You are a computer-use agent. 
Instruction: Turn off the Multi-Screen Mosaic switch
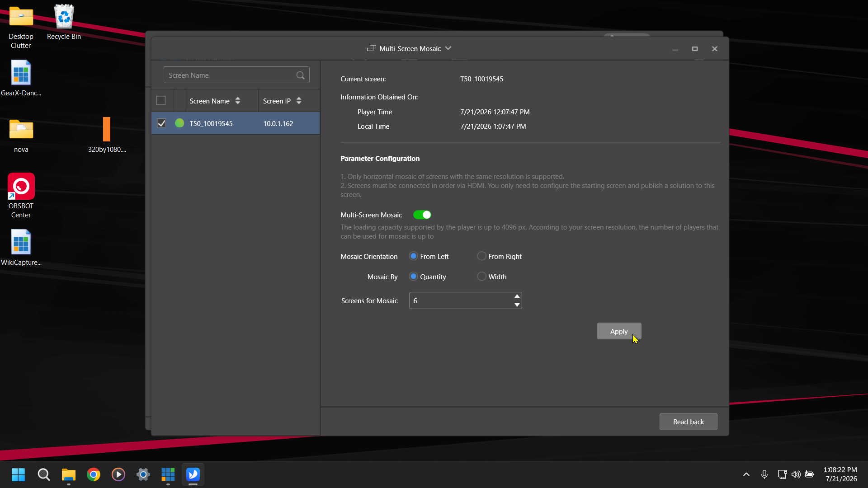tap(422, 215)
